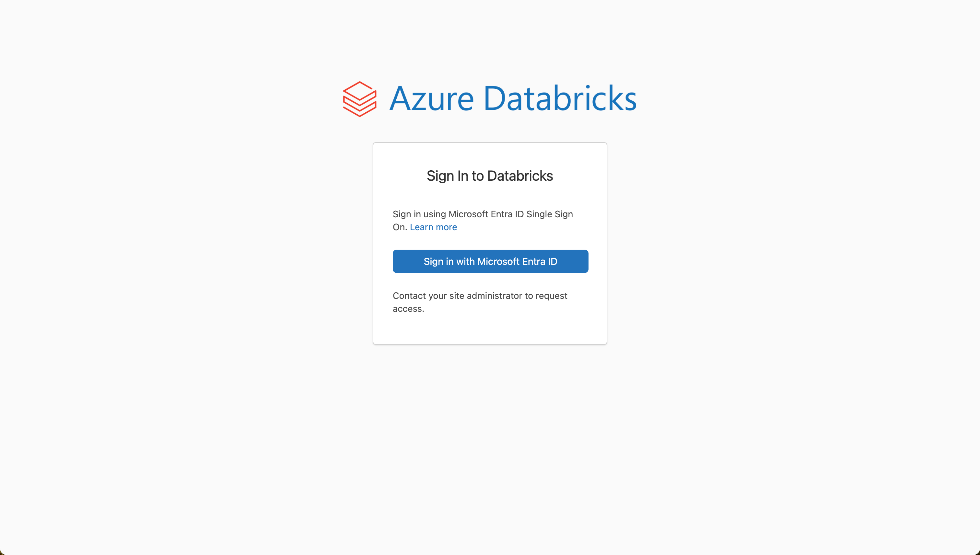Click the words Sign In in the card heading
The image size is (980, 555).
click(447, 176)
